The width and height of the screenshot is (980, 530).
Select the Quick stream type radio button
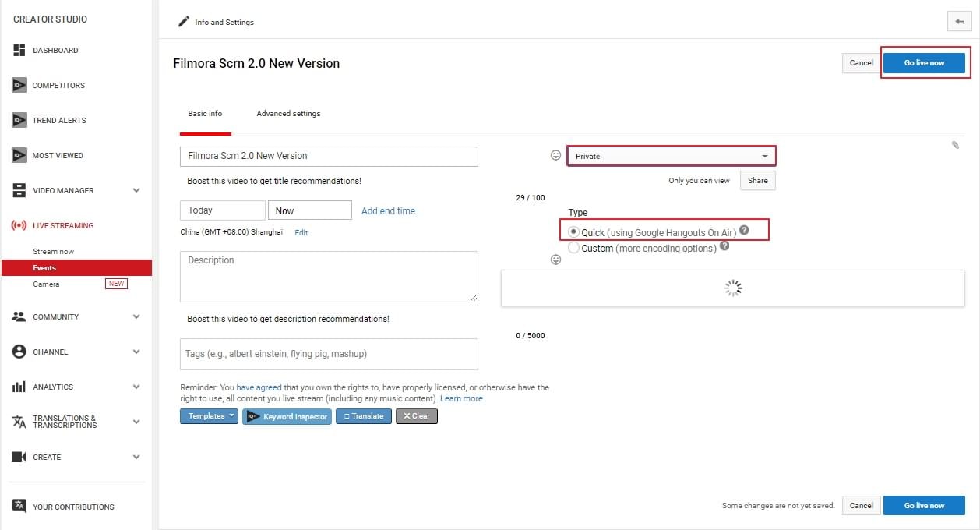[x=574, y=232]
